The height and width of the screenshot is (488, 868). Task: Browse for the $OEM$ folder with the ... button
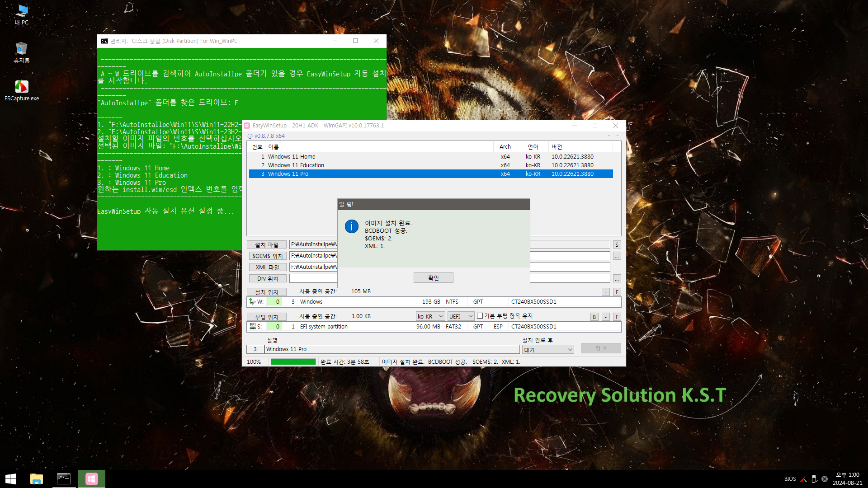click(617, 256)
